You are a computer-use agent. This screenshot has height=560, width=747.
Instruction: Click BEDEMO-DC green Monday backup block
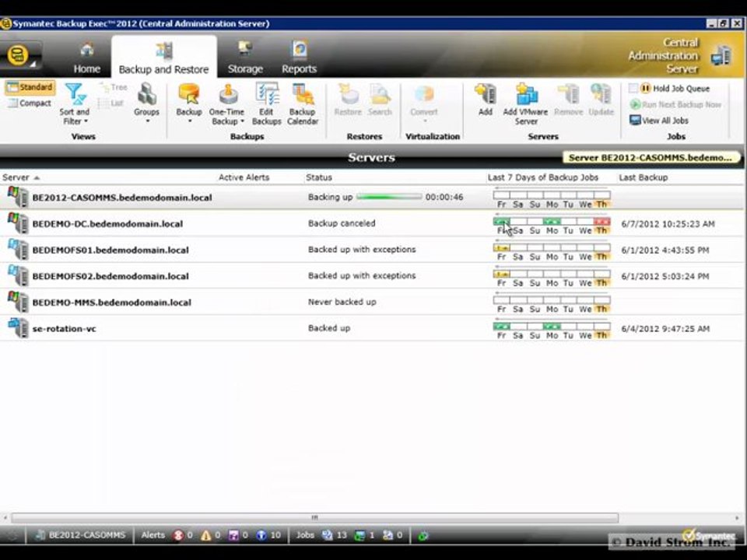coord(552,222)
